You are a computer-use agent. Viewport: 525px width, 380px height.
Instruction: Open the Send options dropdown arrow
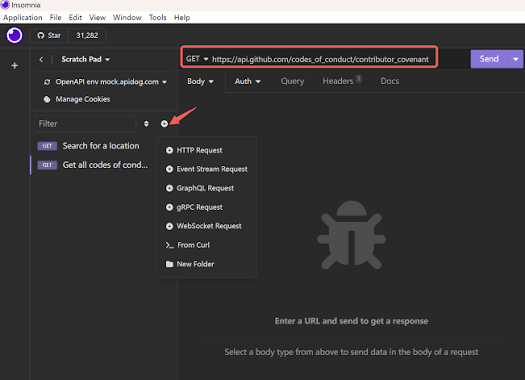pos(516,59)
